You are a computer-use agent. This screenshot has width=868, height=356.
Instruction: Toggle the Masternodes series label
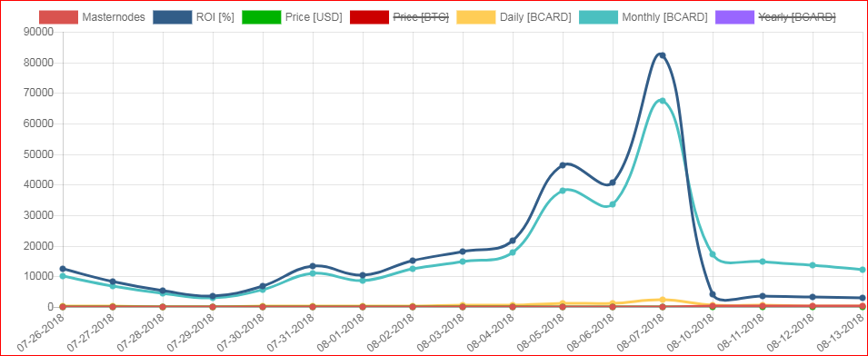tap(114, 17)
